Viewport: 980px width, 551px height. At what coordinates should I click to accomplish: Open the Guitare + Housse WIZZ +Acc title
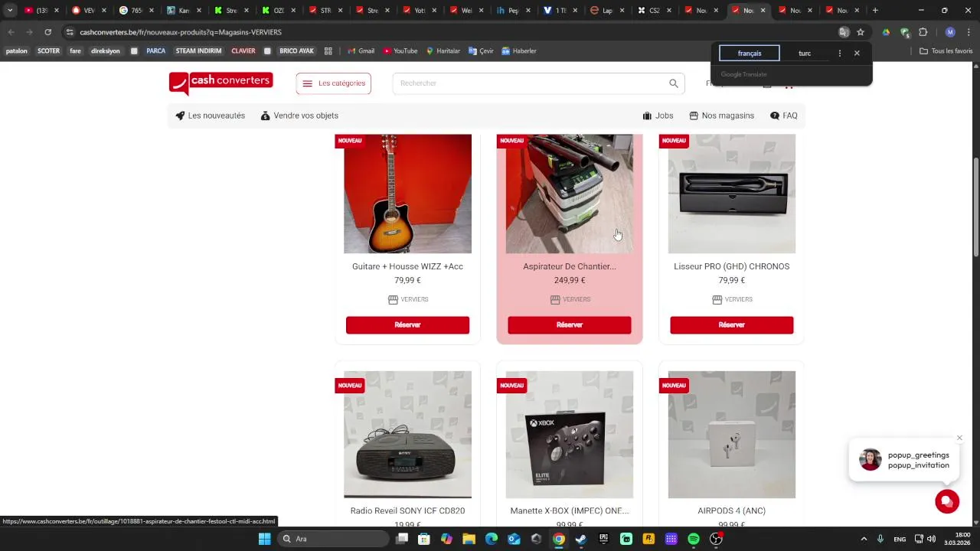(x=407, y=266)
